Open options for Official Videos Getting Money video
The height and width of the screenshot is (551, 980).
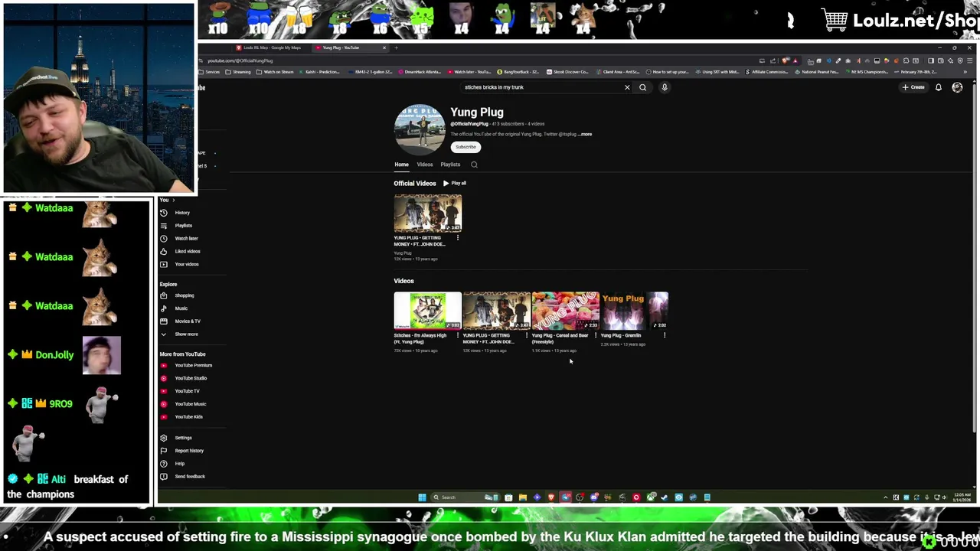pyautogui.click(x=458, y=238)
